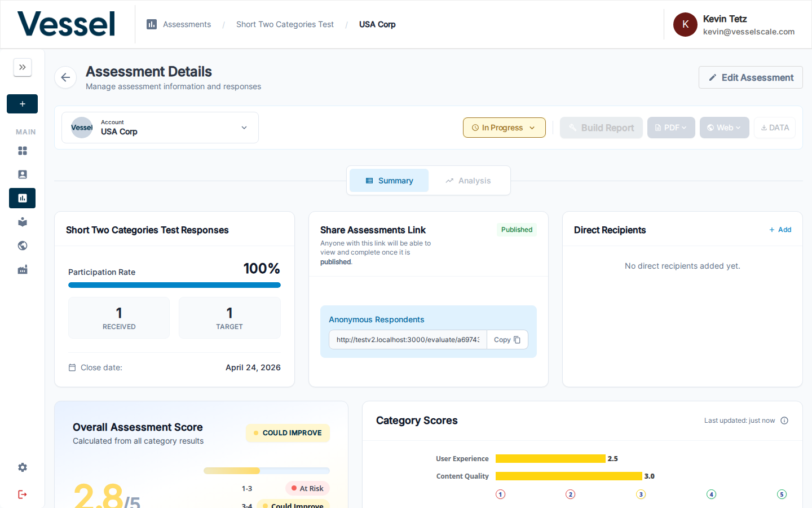Screen dimensions: 812x508
Task: Click the scale marker 5 on chart axis
Action: [x=782, y=494]
